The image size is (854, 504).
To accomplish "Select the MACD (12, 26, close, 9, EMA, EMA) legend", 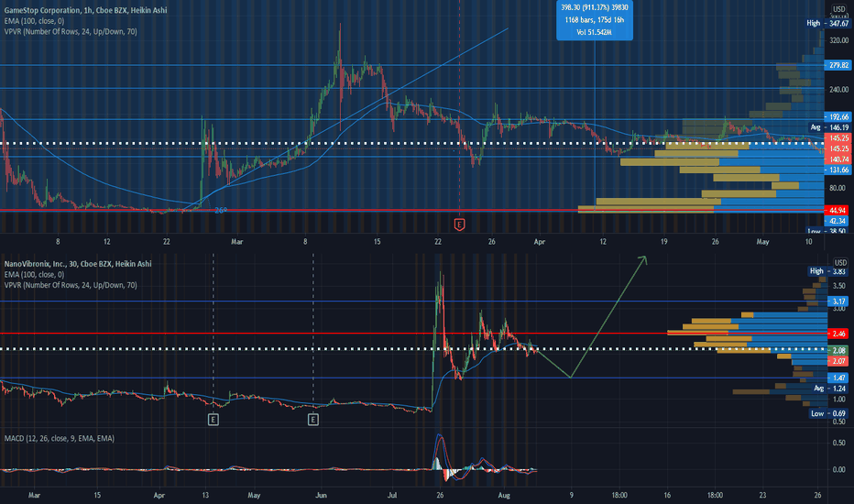I will point(60,439).
